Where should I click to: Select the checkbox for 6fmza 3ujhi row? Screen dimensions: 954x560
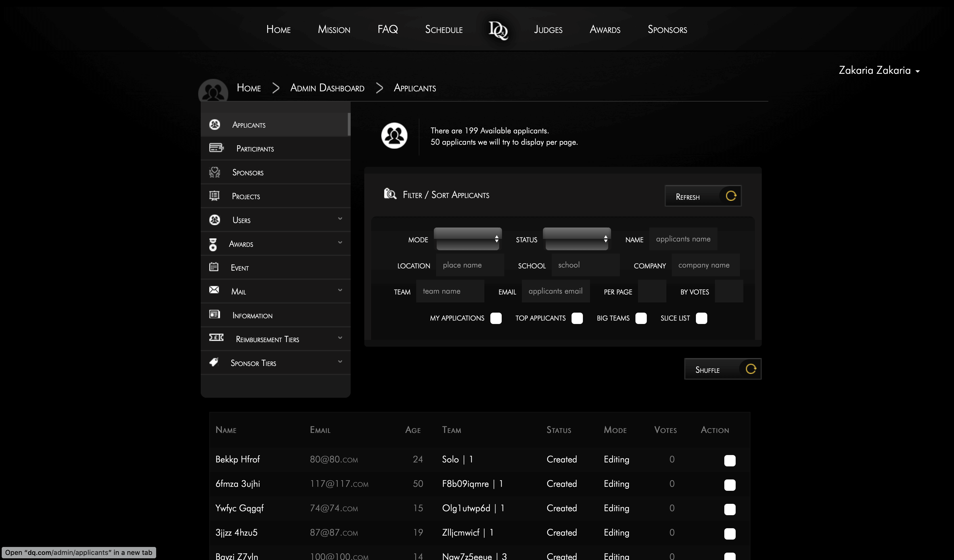(x=730, y=485)
